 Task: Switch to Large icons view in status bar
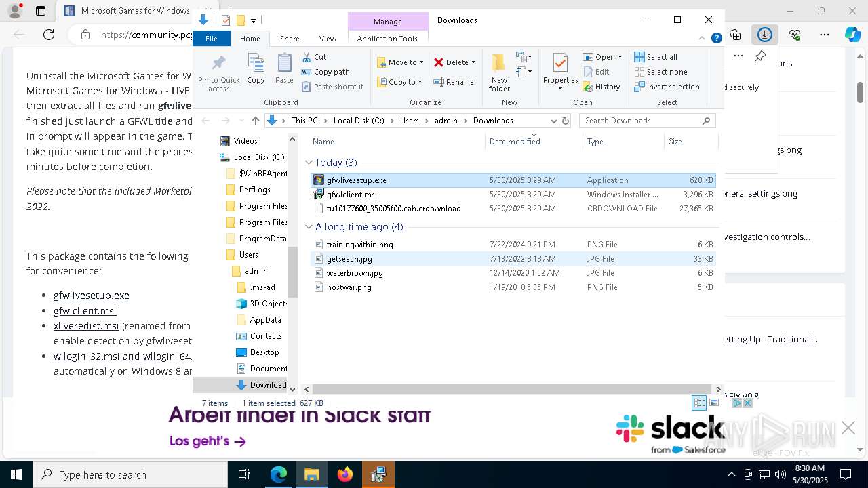click(713, 403)
